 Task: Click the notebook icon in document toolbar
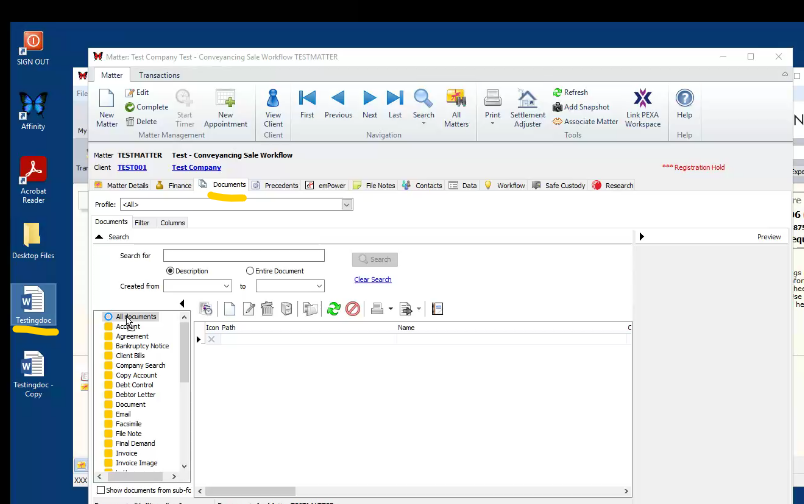pyautogui.click(x=437, y=309)
